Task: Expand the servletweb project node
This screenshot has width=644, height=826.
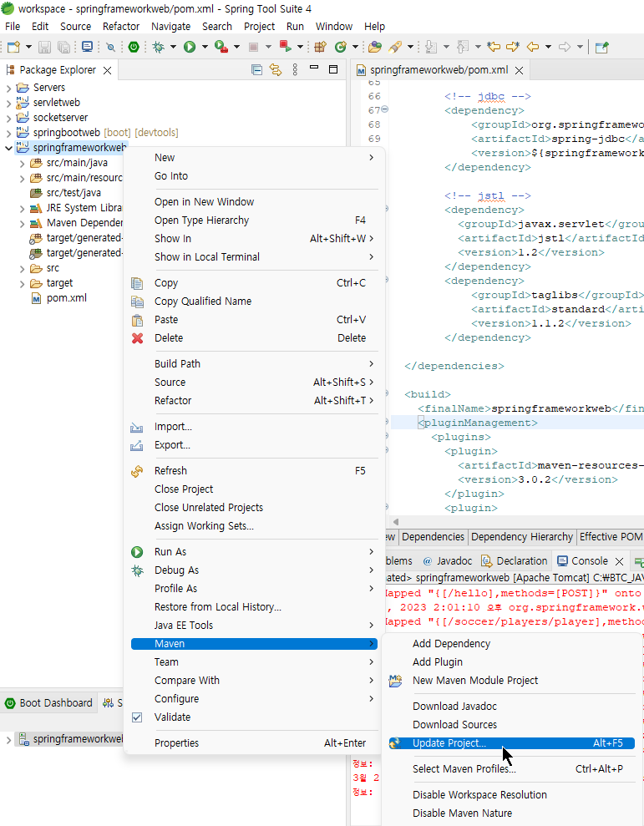Action: click(8, 104)
